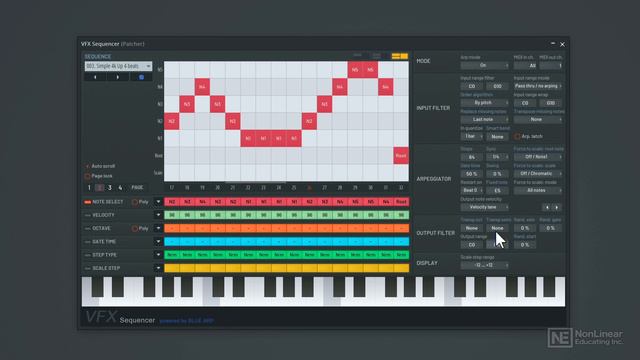Image resolution: width=640 pixels, height=360 pixels.
Task: Open the Restart on dropdown set to Beat 0
Action: pyautogui.click(x=472, y=191)
